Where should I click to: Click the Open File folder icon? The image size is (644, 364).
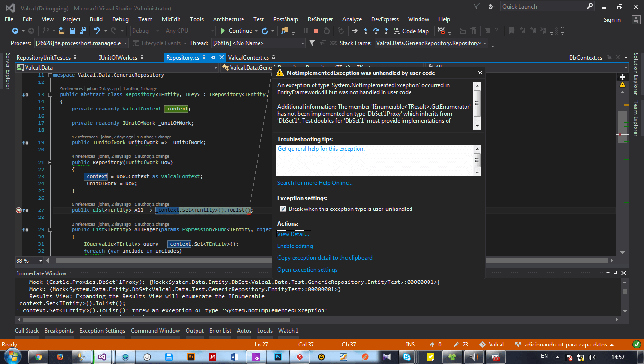[x=62, y=31]
